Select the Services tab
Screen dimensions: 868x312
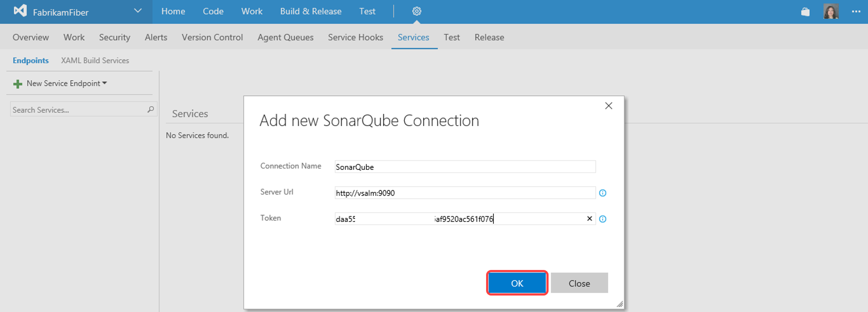pyautogui.click(x=414, y=37)
